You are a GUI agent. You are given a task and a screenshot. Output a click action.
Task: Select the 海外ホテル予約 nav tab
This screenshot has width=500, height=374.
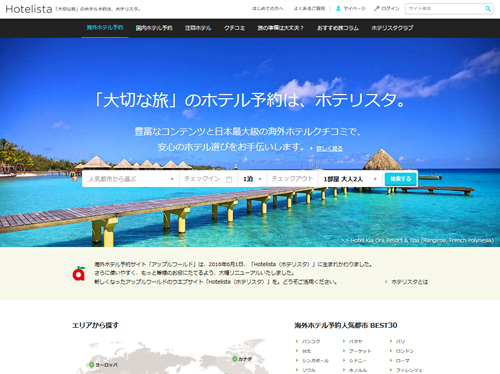pos(105,28)
